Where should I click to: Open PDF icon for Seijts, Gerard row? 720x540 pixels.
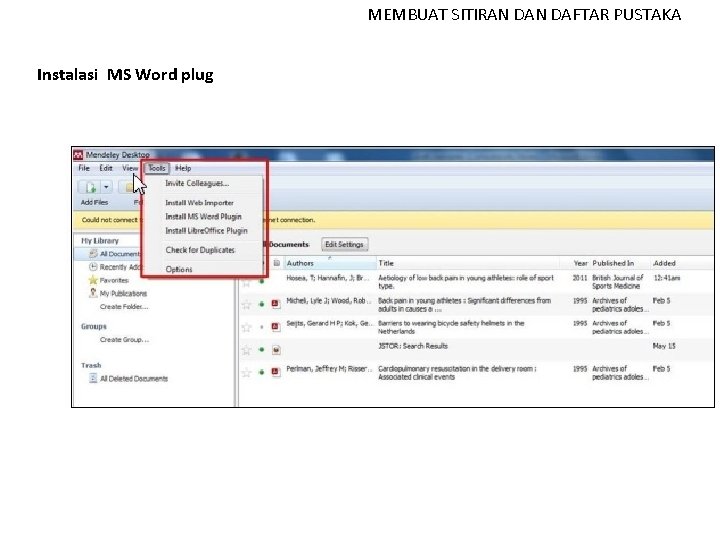[x=276, y=326]
